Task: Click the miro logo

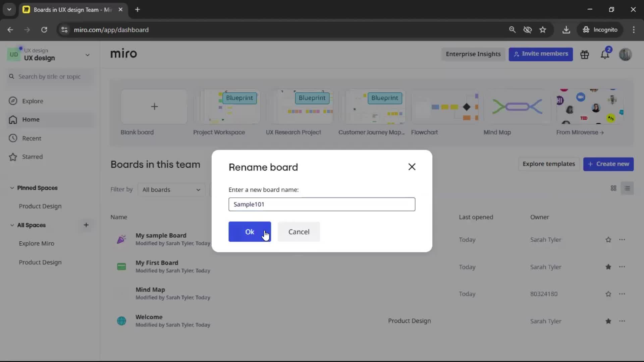Action: pyautogui.click(x=123, y=54)
